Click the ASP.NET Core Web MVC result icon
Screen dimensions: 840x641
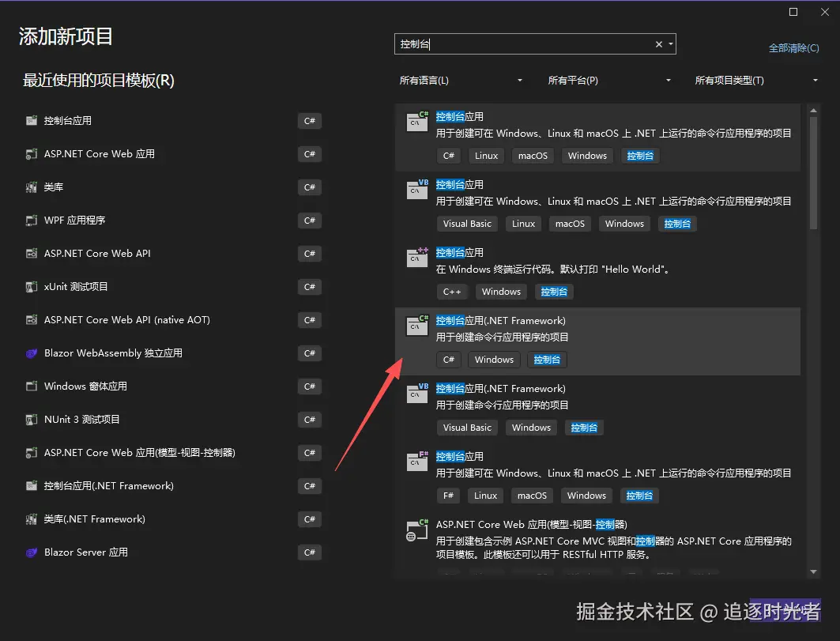click(417, 530)
